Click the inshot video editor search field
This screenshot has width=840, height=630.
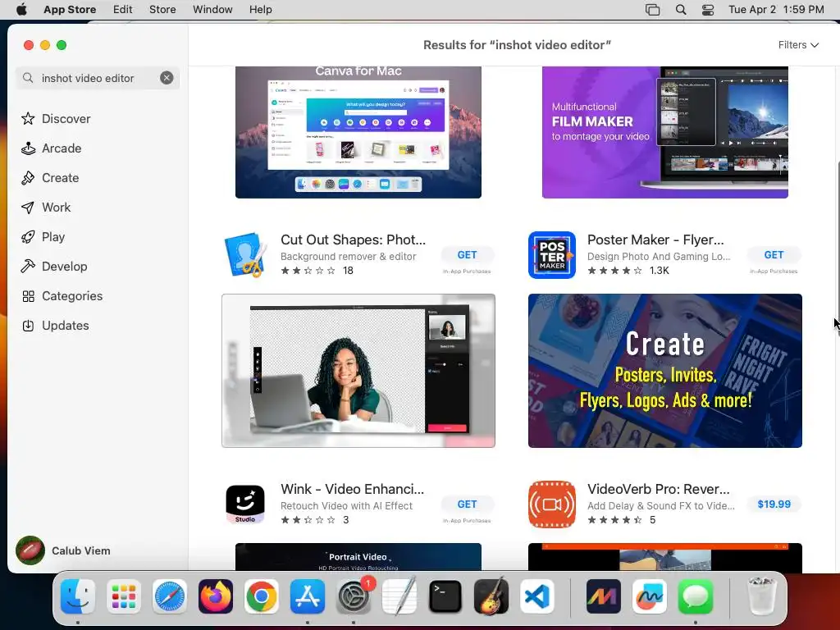click(x=98, y=78)
